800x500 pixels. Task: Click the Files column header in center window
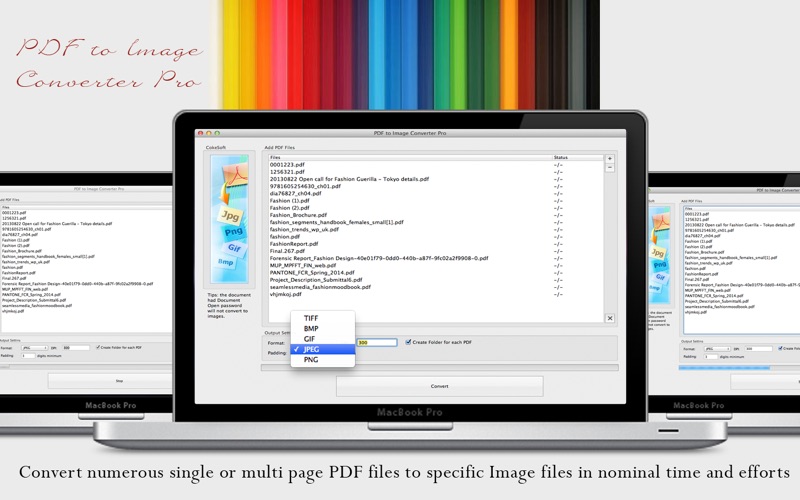[410, 158]
